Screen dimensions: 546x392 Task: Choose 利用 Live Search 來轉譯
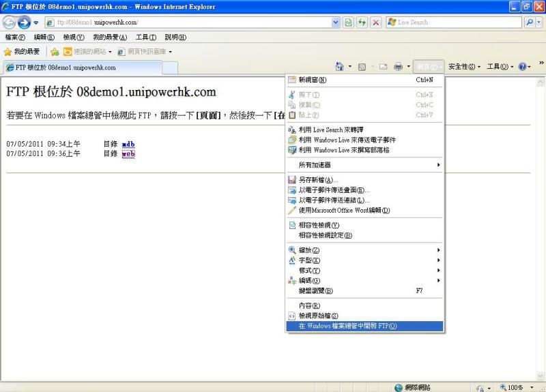(x=364, y=130)
